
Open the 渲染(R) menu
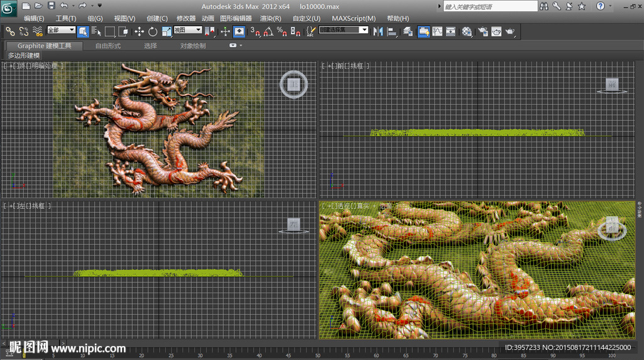[x=270, y=18]
